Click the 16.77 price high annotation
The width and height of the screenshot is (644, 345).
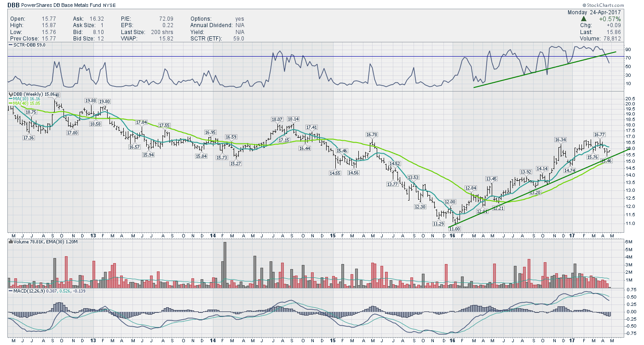[599, 135]
